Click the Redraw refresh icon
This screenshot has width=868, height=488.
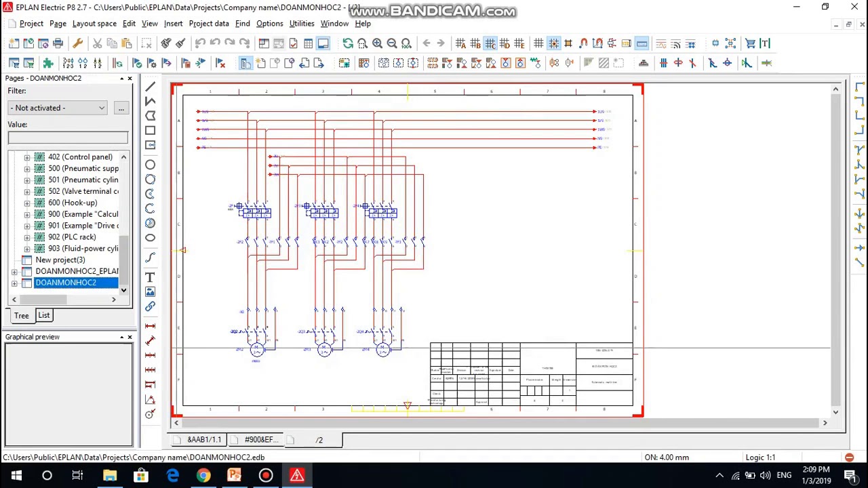point(347,43)
